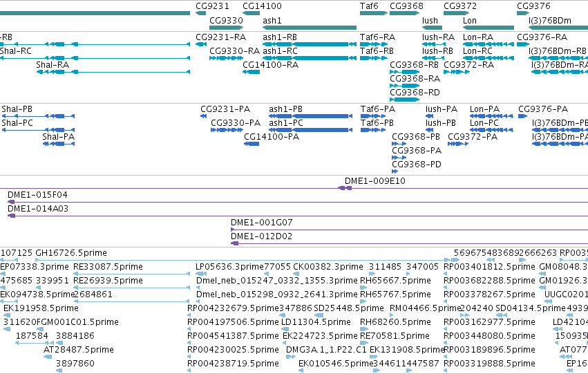Select transcript ash1-RB

pos(310,44)
